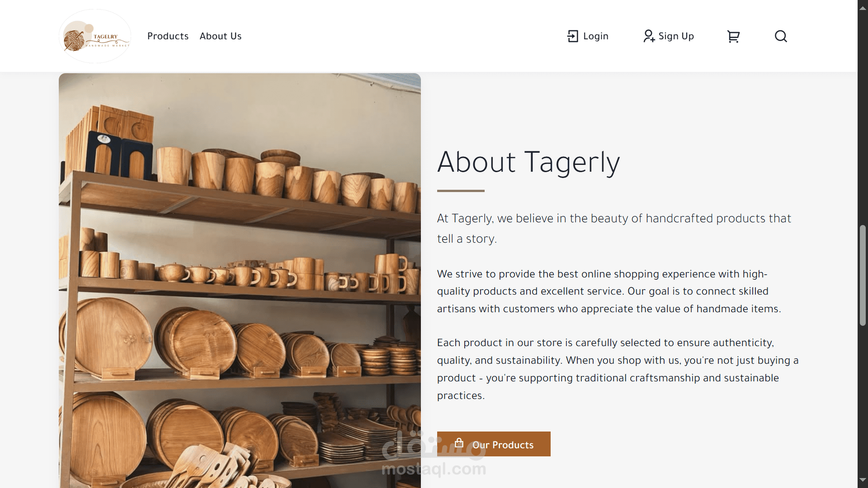The height and width of the screenshot is (488, 868).
Task: Open the Products menu item
Action: [168, 36]
